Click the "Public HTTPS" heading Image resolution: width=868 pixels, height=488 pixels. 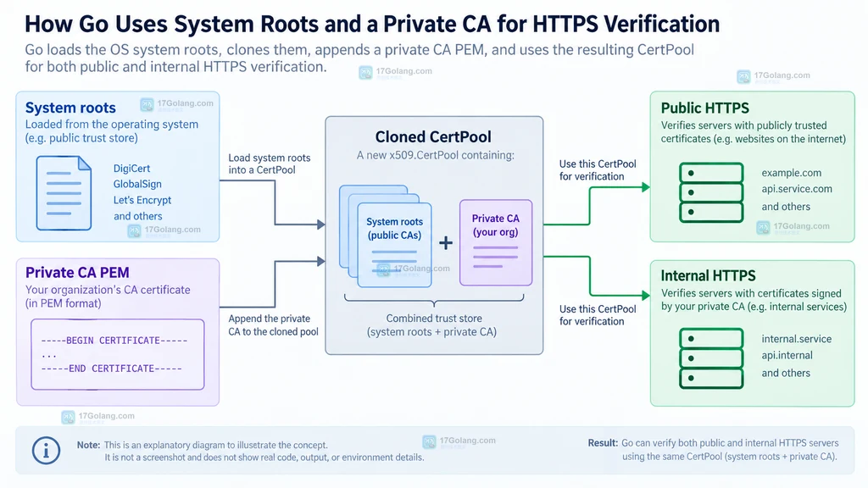tap(704, 108)
